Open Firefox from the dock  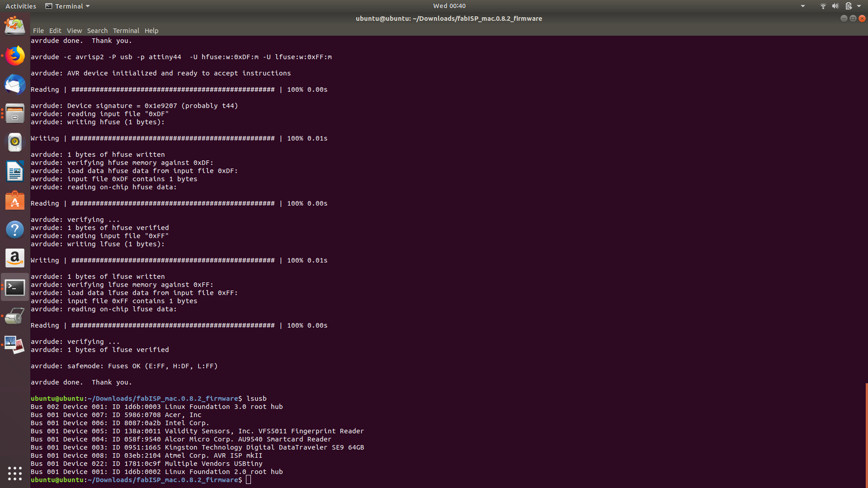click(15, 56)
